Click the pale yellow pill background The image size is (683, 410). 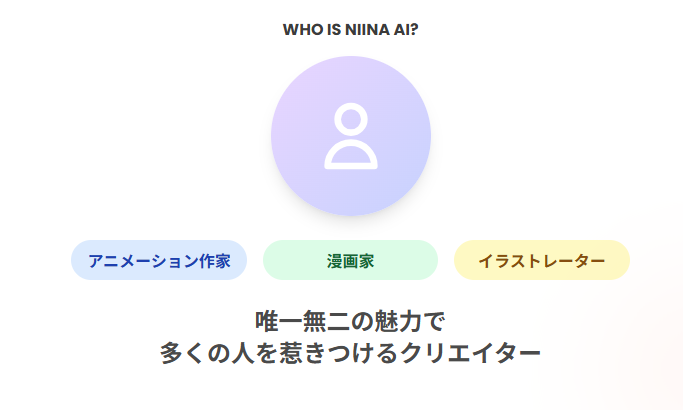coord(468,261)
